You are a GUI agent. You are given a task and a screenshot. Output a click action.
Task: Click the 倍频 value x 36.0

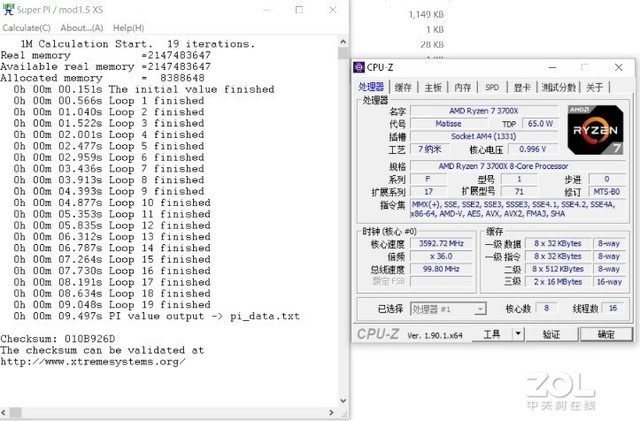441,256
